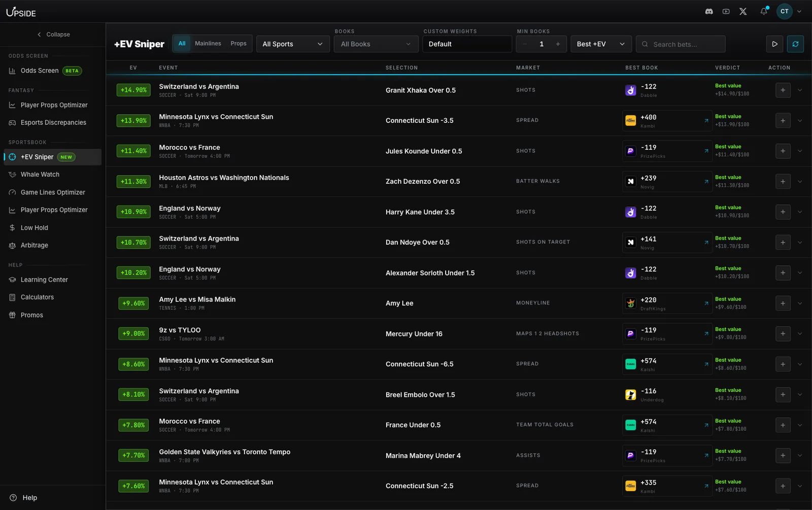Add Amy Lee moneyline bet
The height and width of the screenshot is (510, 812).
pyautogui.click(x=783, y=303)
